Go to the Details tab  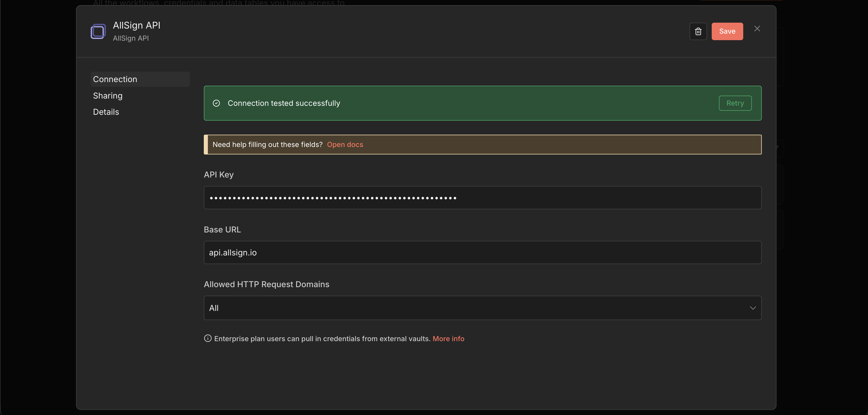pyautogui.click(x=106, y=112)
